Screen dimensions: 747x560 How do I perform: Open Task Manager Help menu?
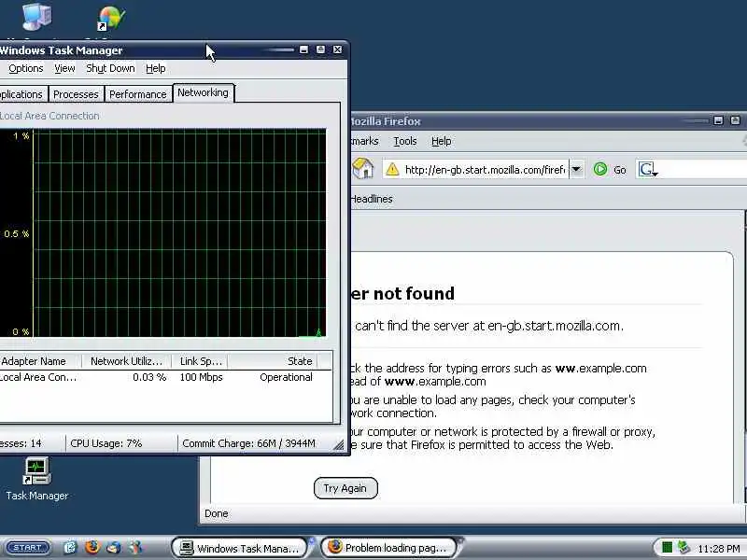(x=155, y=68)
